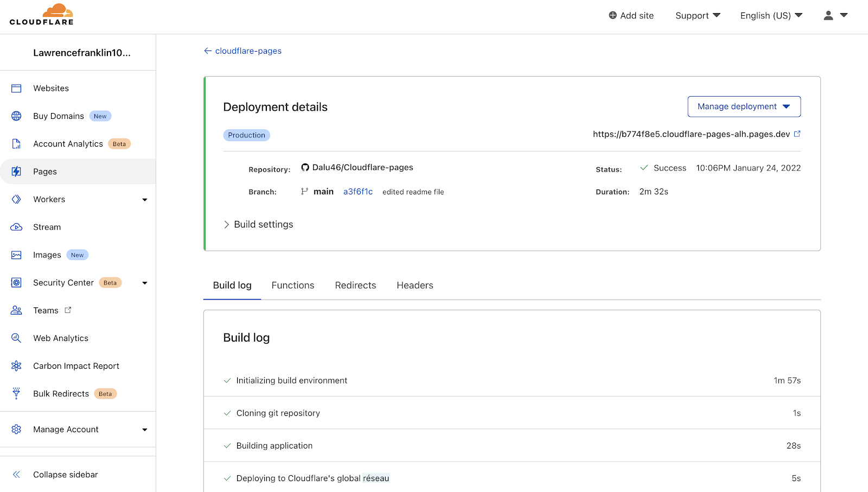Expand the Build settings section
The height and width of the screenshot is (492, 868).
click(258, 224)
